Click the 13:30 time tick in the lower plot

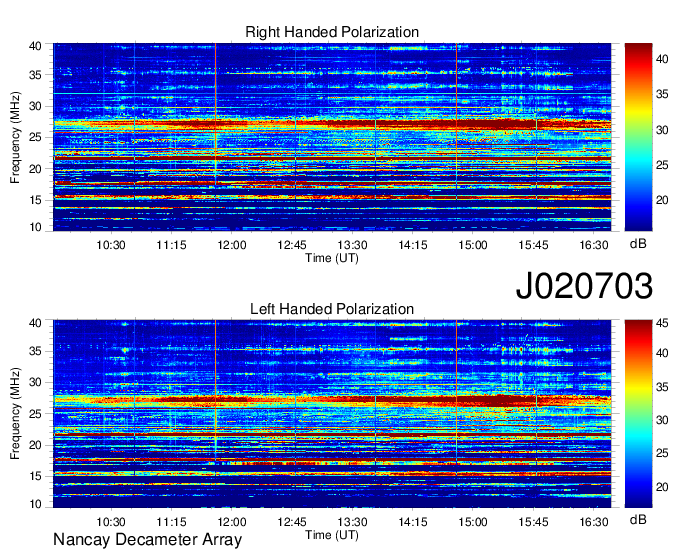(x=353, y=522)
